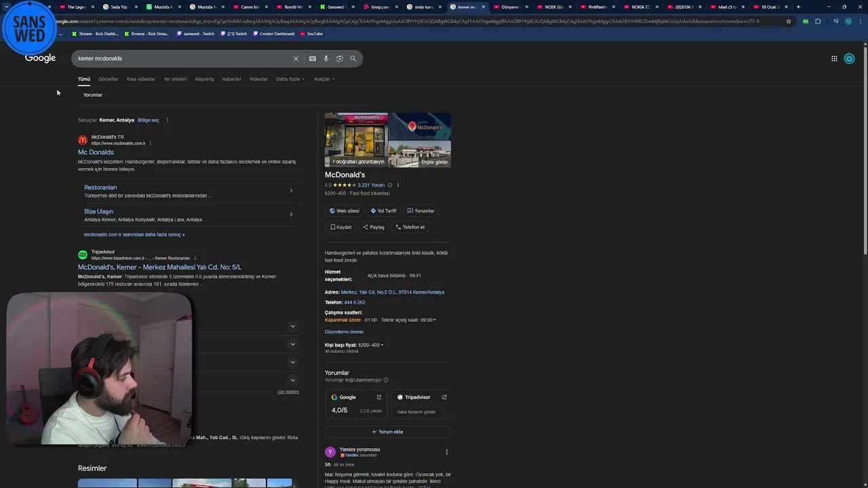868x488 pixels.
Task: Open the Tripadvisor McDonald's, Kemer result
Action: click(159, 267)
